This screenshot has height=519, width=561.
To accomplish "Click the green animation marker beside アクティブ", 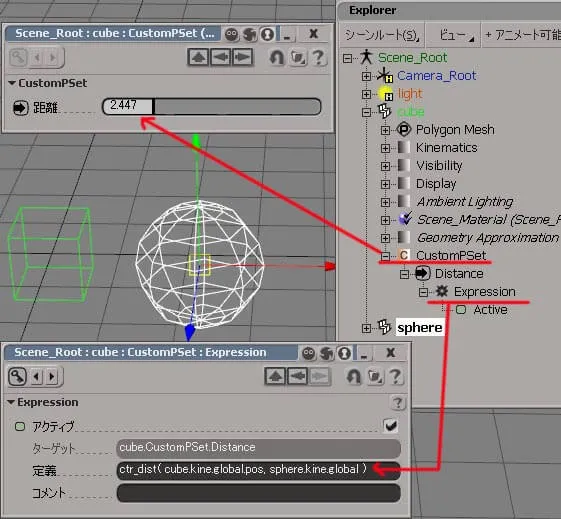I will [20, 426].
